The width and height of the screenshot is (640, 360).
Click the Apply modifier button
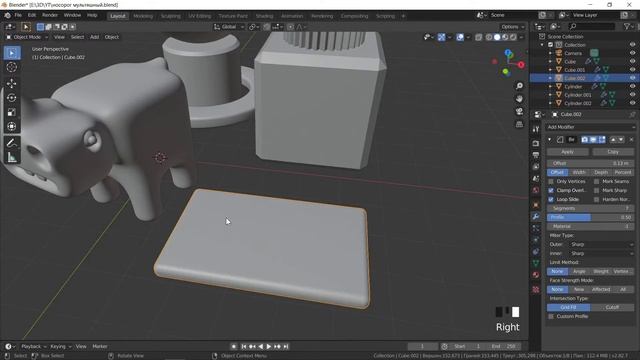568,152
